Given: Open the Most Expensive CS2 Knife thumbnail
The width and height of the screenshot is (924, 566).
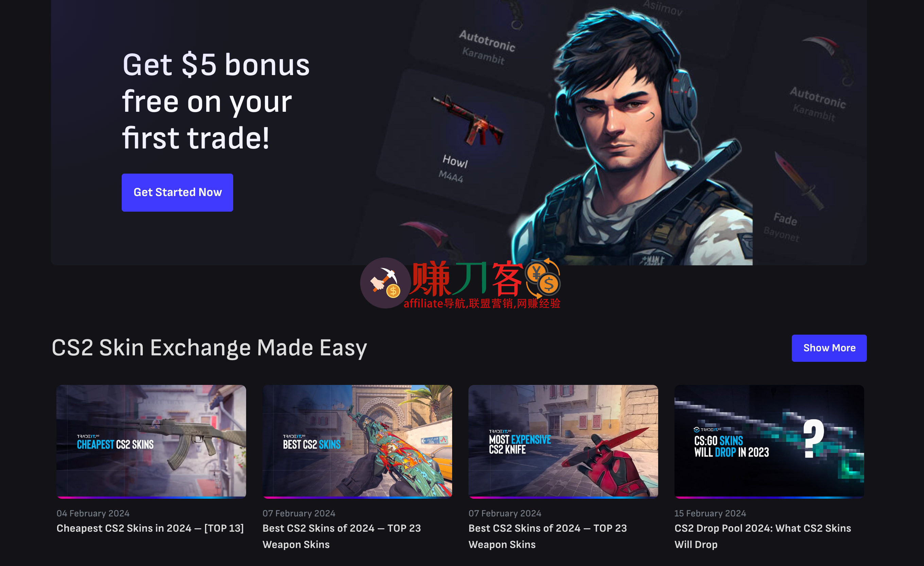Looking at the screenshot, I should [563, 442].
